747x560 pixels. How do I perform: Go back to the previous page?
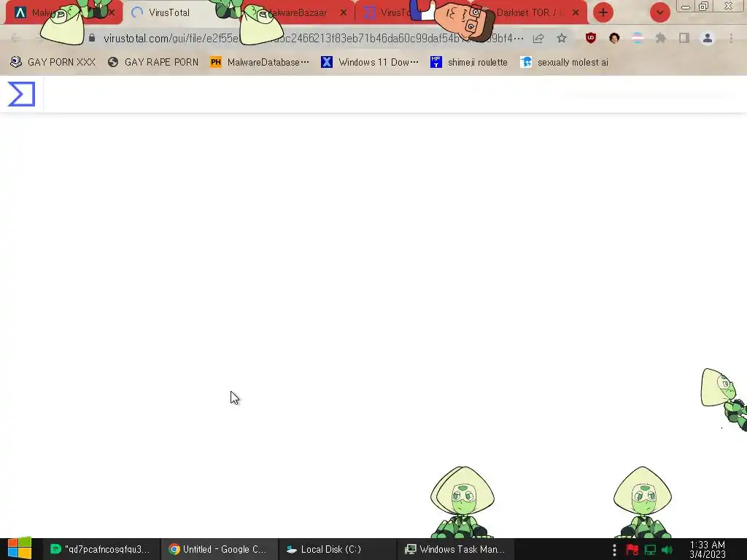click(15, 38)
